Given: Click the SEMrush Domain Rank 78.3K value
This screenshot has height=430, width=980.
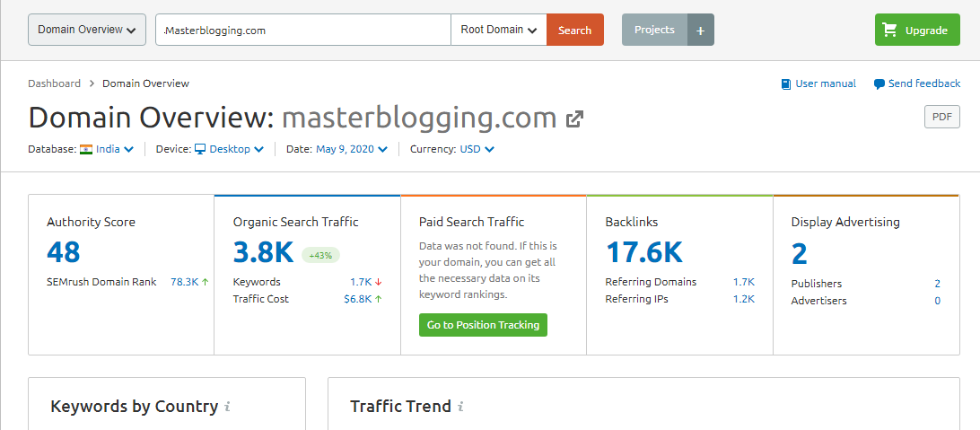Looking at the screenshot, I should tap(184, 282).
